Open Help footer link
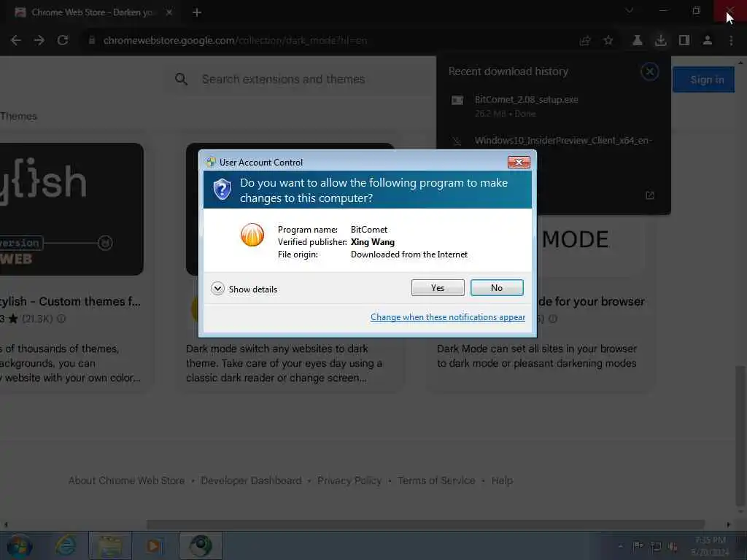 point(502,481)
